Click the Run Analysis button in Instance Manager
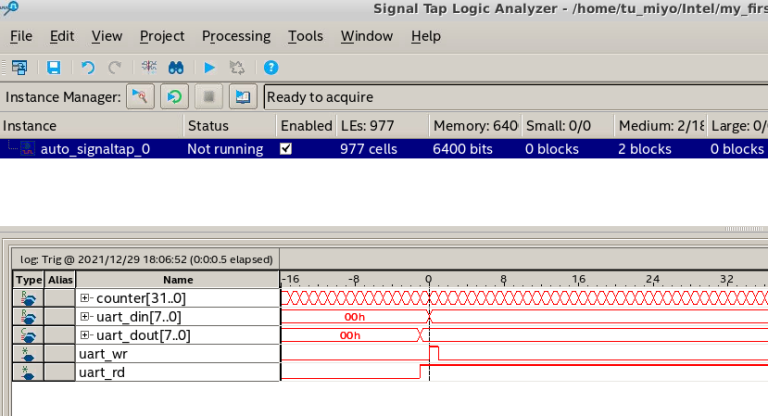The height and width of the screenshot is (416, 768). (x=141, y=97)
